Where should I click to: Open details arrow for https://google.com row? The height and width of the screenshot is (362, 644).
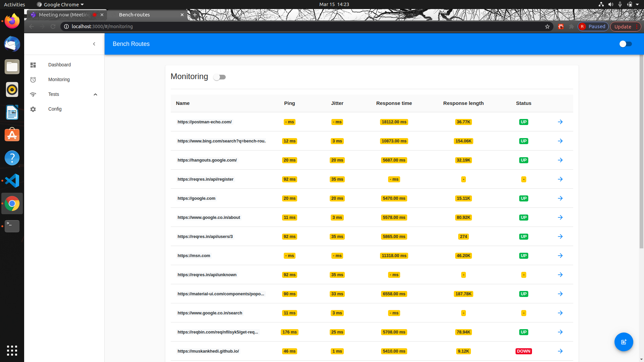[560, 198]
